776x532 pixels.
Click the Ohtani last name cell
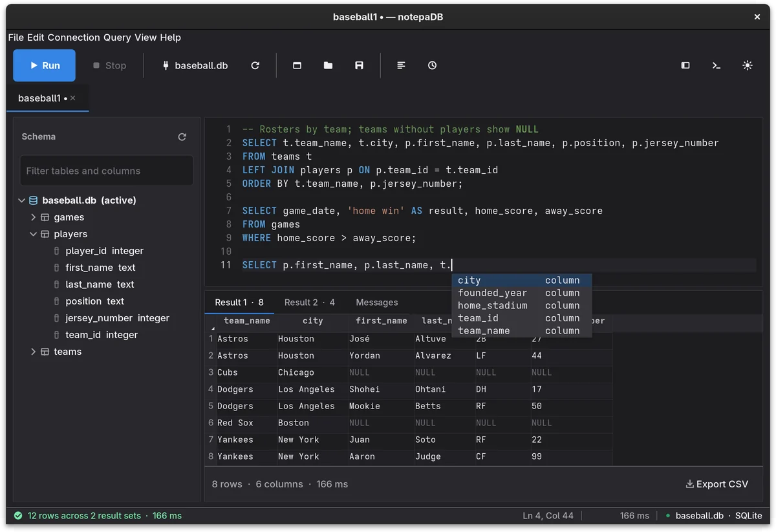444,389
